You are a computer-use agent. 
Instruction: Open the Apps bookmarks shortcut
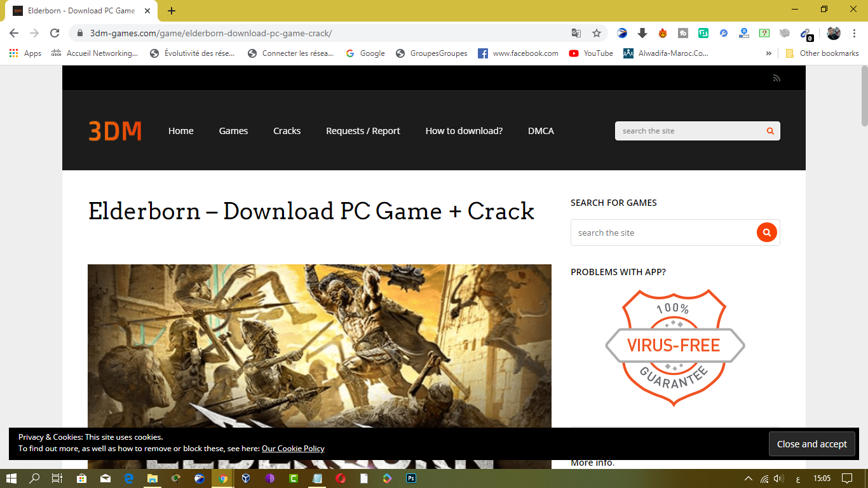tap(25, 53)
